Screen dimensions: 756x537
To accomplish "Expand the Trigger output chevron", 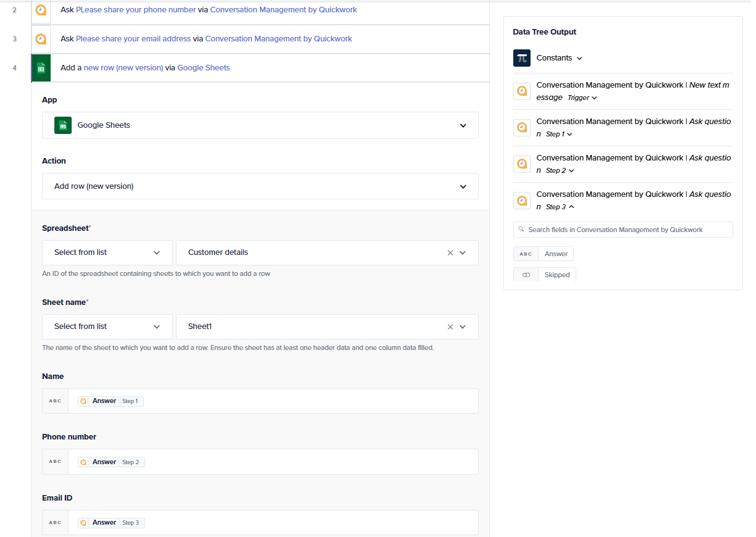I will [x=594, y=98].
